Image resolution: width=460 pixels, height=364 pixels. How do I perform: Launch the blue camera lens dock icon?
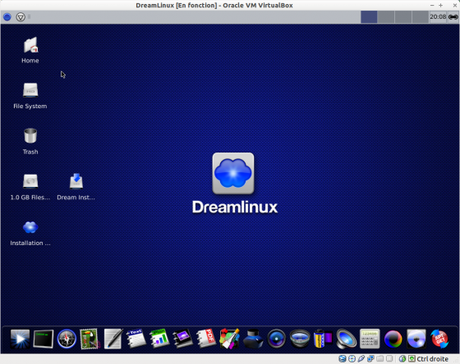(x=276, y=339)
